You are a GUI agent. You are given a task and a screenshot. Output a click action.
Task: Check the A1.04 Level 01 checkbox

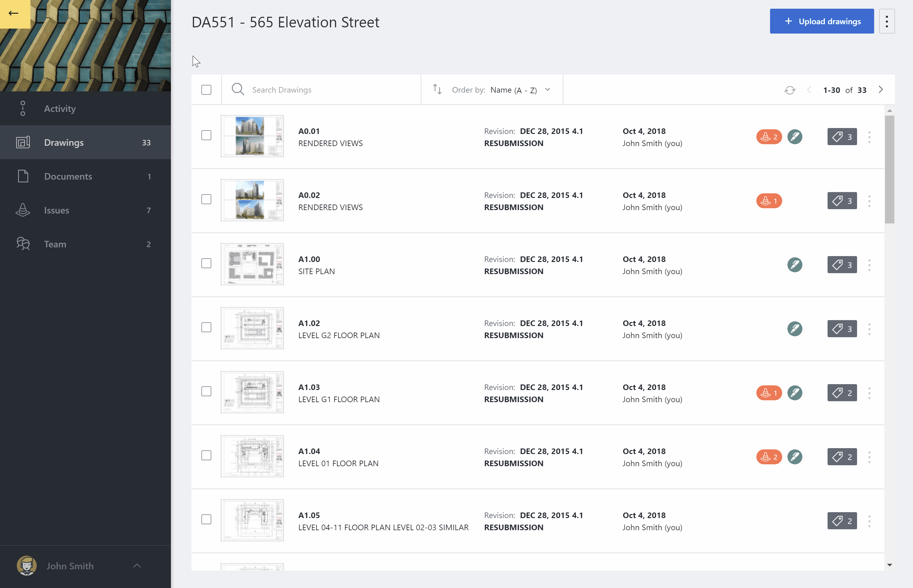(206, 456)
